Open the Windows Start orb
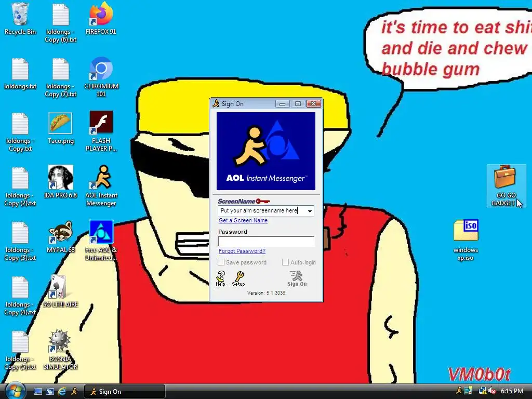 [15, 391]
